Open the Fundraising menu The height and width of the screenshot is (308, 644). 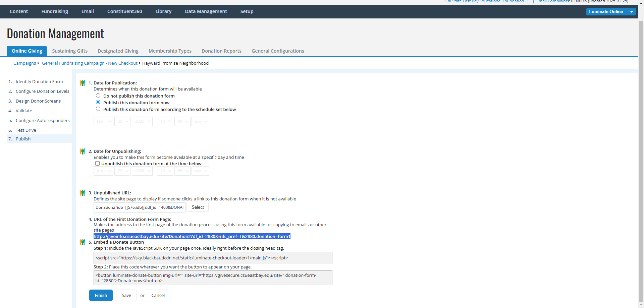[55, 11]
